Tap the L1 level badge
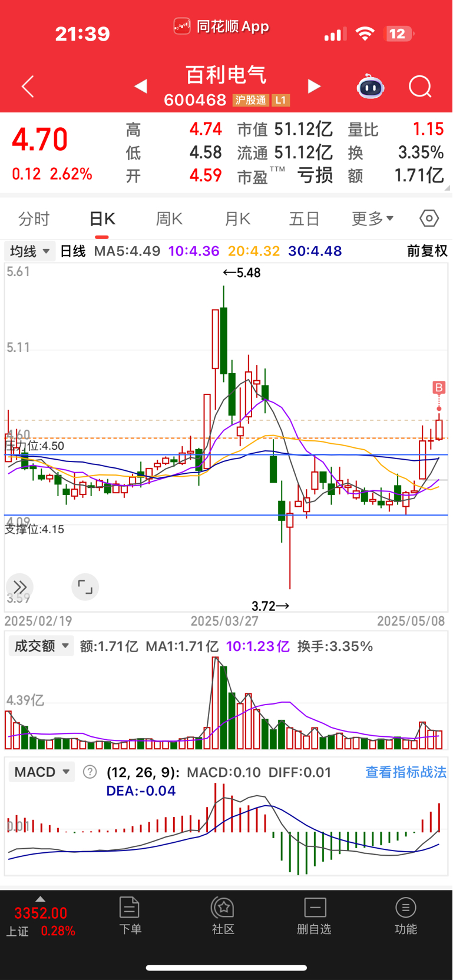This screenshot has height=980, width=453. (x=280, y=100)
